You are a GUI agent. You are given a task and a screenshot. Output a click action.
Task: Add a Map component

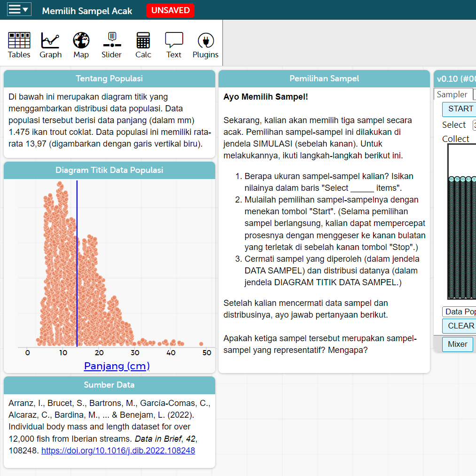pos(81,45)
